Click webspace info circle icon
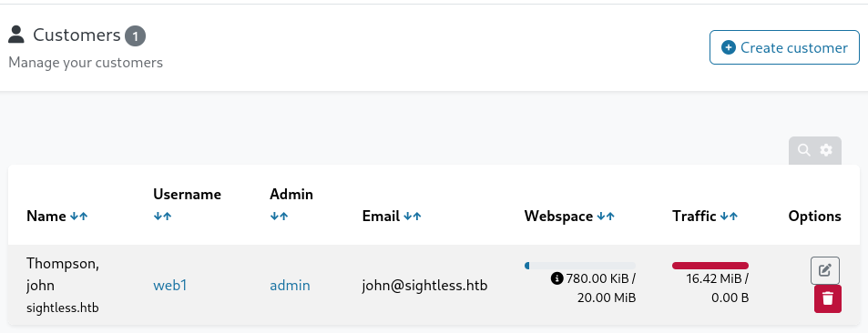 557,278
